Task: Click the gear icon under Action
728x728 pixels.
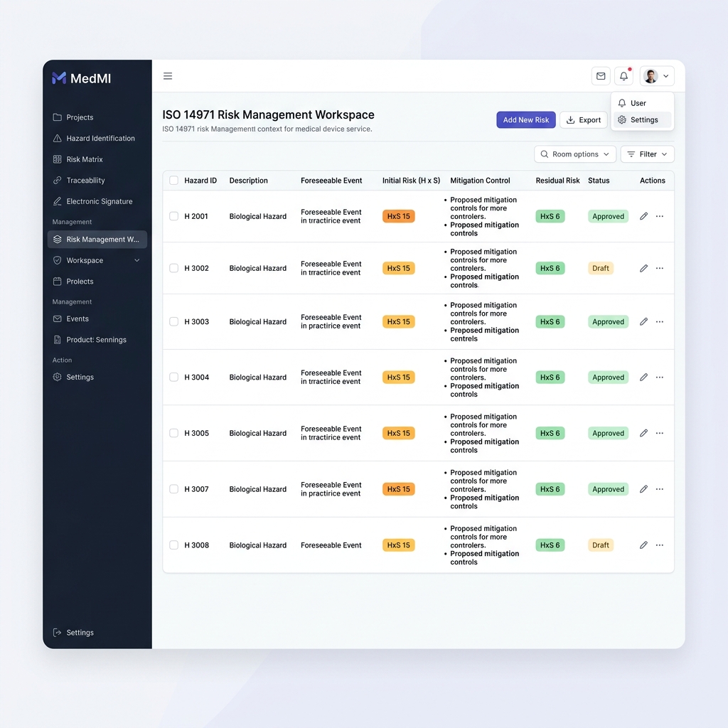Action: coord(57,377)
